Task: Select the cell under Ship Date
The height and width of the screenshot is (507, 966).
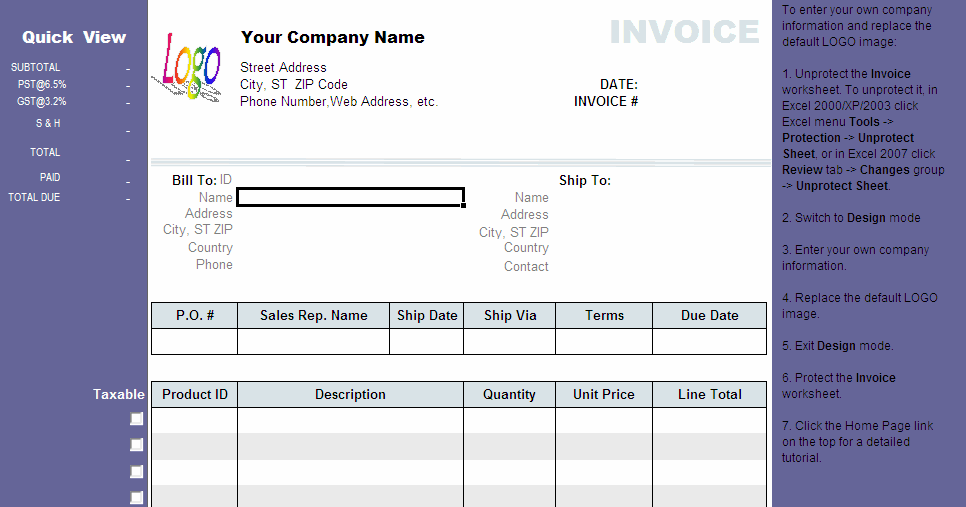Action: tap(426, 341)
